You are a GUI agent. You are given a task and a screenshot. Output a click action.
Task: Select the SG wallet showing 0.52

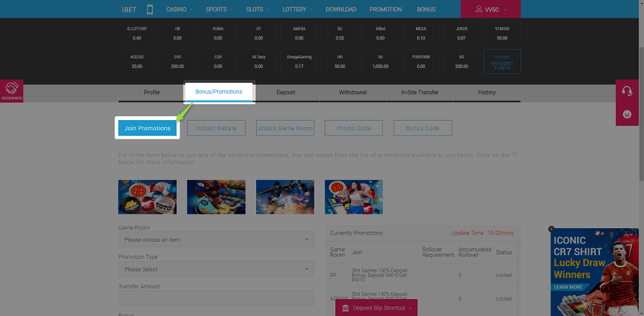click(340, 33)
